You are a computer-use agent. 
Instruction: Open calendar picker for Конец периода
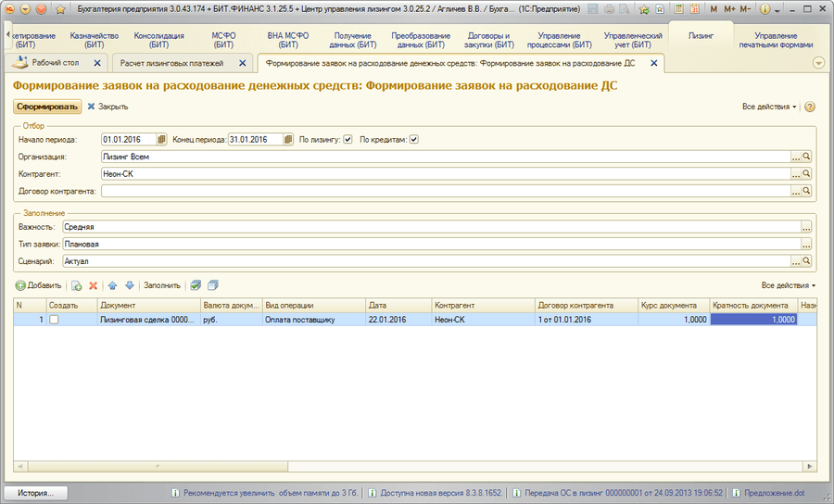pyautogui.click(x=288, y=139)
